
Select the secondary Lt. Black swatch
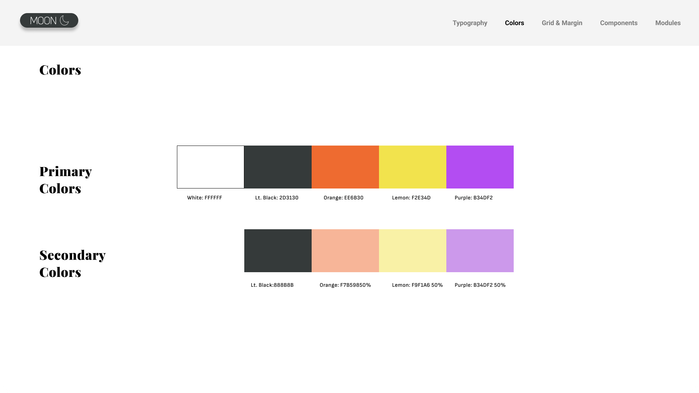[278, 250]
